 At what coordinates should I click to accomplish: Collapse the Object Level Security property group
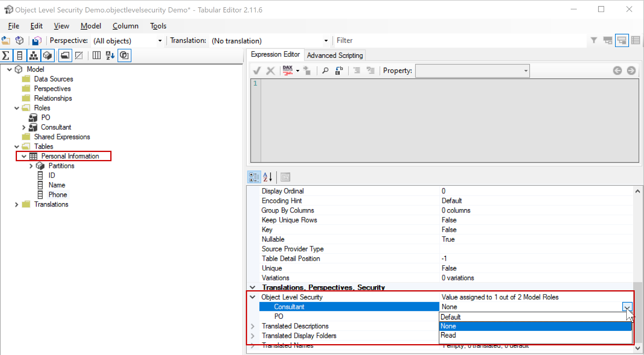[x=253, y=297]
